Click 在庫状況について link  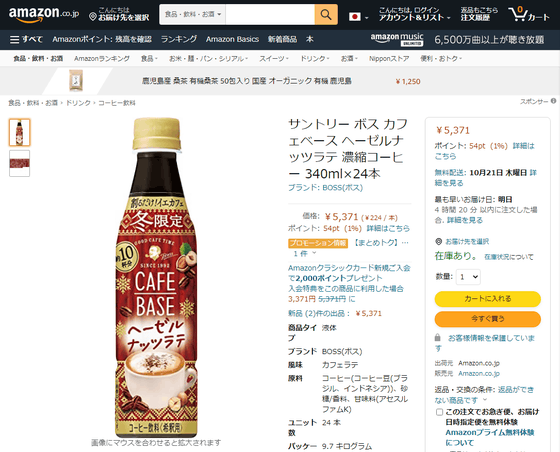509,257
